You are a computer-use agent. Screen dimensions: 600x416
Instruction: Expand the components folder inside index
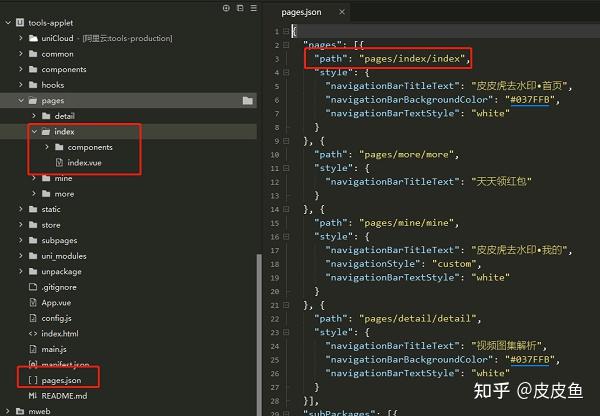[47, 147]
